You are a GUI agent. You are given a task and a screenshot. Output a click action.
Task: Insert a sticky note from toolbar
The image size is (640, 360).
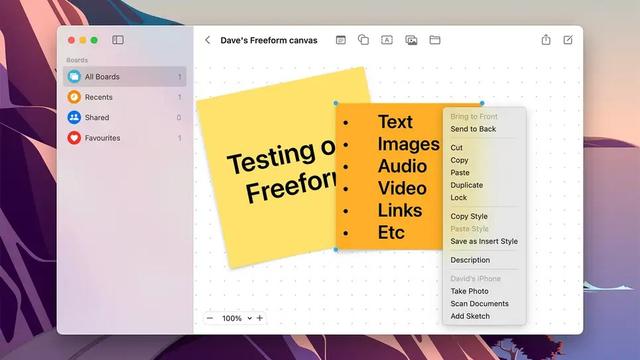click(340, 40)
